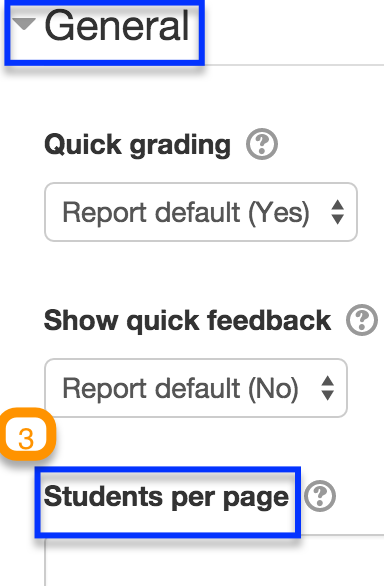Click the Report default (No) text
384x586 pixels.
tap(181, 388)
